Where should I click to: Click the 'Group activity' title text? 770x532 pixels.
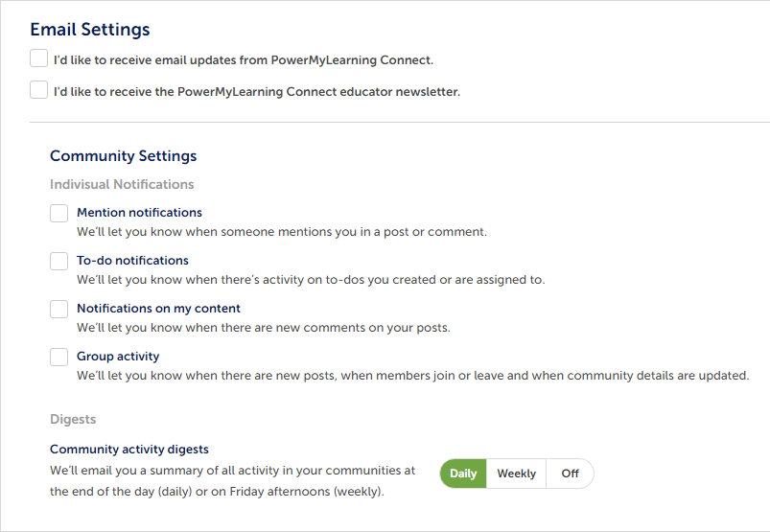click(118, 357)
